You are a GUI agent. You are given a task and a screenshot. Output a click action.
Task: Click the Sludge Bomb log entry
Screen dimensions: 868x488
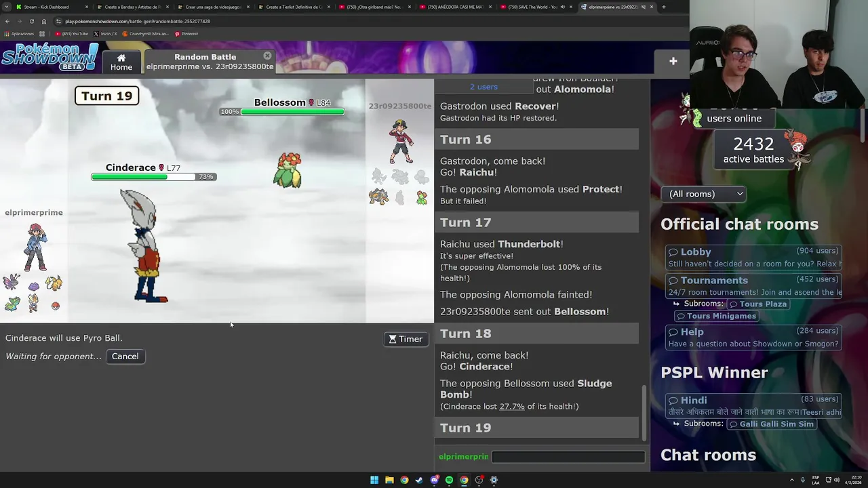click(x=526, y=389)
